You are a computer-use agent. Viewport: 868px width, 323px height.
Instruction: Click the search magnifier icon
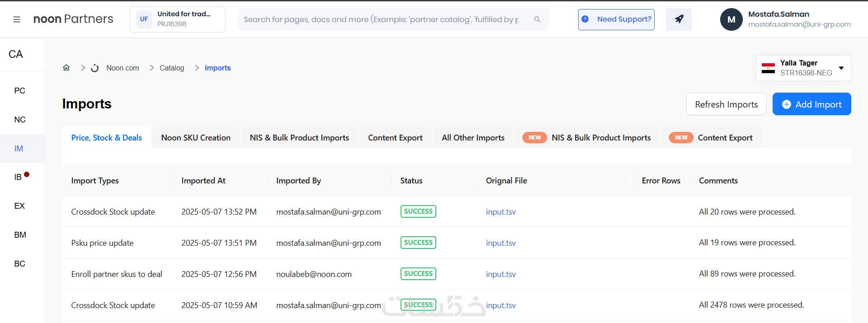(x=537, y=19)
